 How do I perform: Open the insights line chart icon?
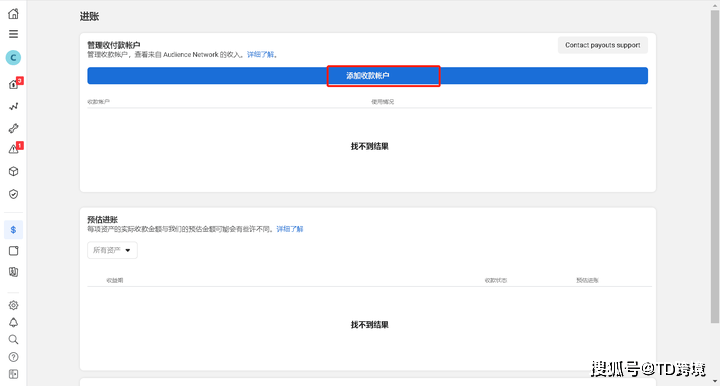[x=13, y=106]
